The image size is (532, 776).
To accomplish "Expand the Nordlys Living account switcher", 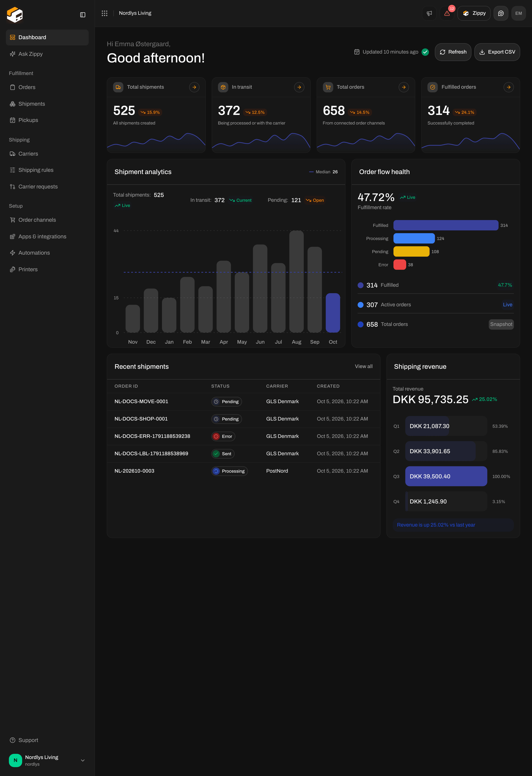I will click(47, 760).
